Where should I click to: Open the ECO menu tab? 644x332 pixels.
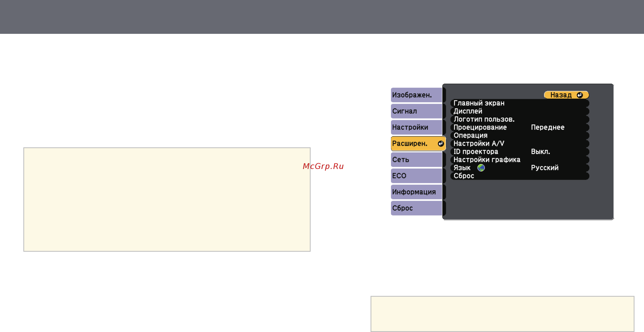click(x=417, y=176)
